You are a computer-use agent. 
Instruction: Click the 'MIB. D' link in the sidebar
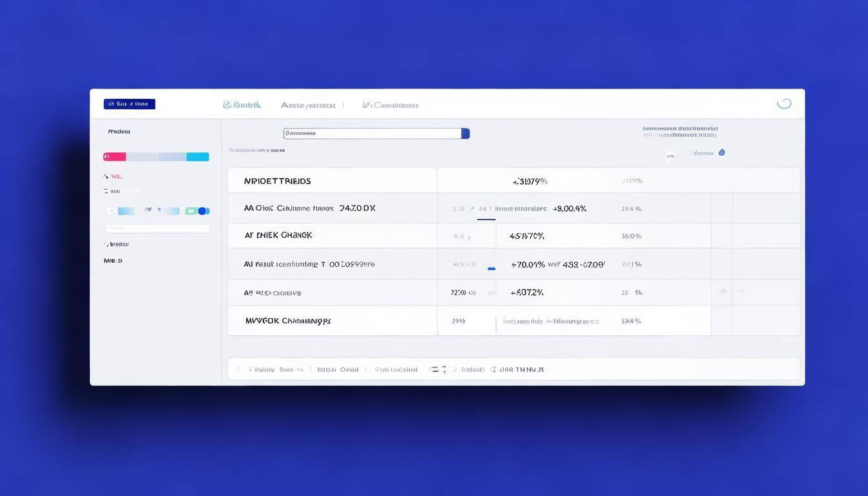pyautogui.click(x=113, y=261)
